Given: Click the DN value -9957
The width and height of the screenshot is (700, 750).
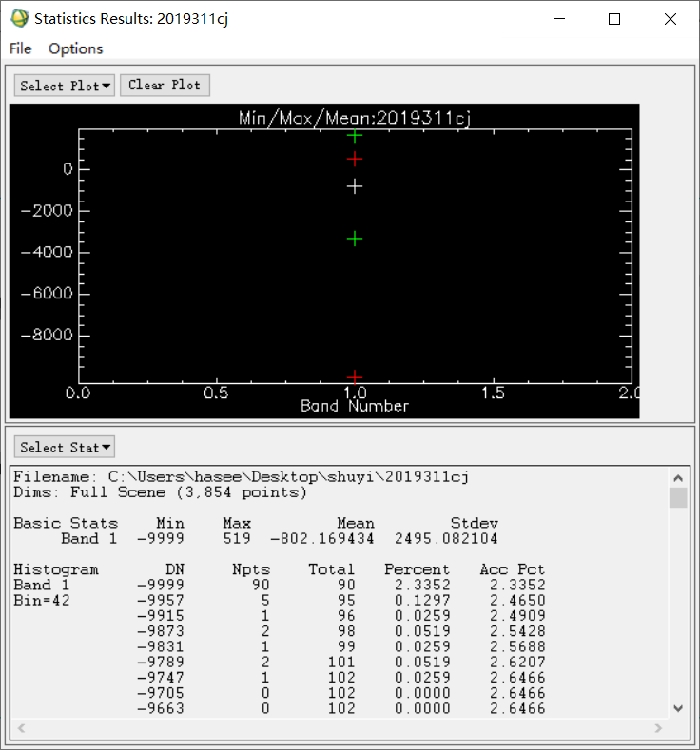Looking at the screenshot, I should tap(161, 601).
